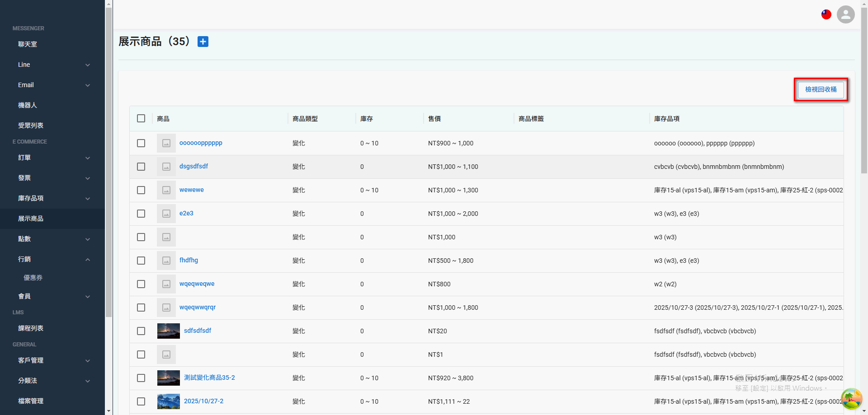Image resolution: width=868 pixels, height=415 pixels.
Task: Open sdfsdfsdf product thumbnail image
Action: coord(169,331)
